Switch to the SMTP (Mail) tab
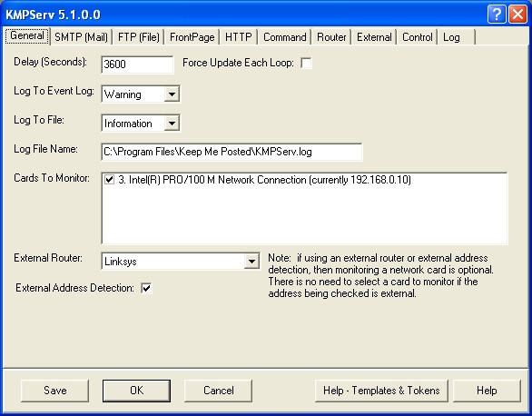The image size is (532, 416). (x=81, y=36)
